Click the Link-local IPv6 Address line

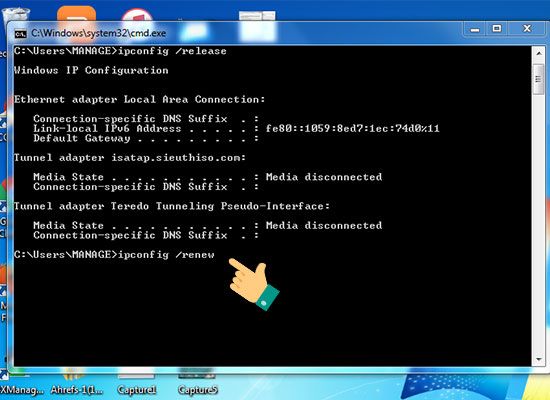pos(236,129)
